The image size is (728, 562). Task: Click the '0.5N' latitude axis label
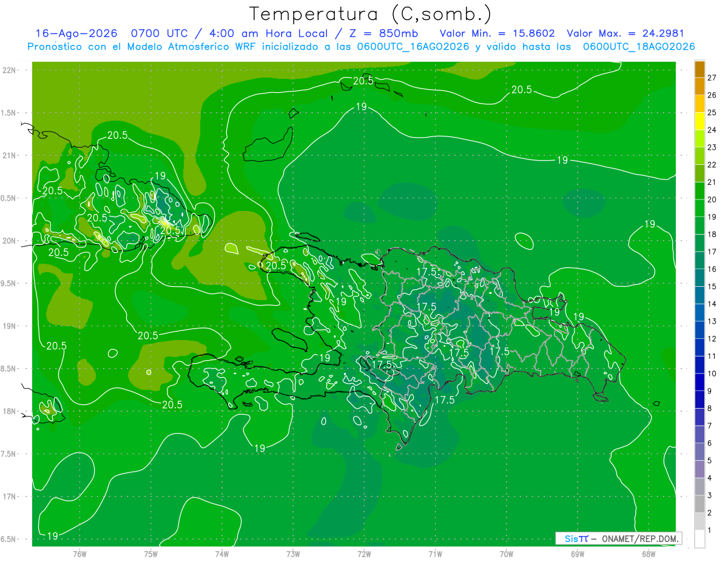[9, 198]
